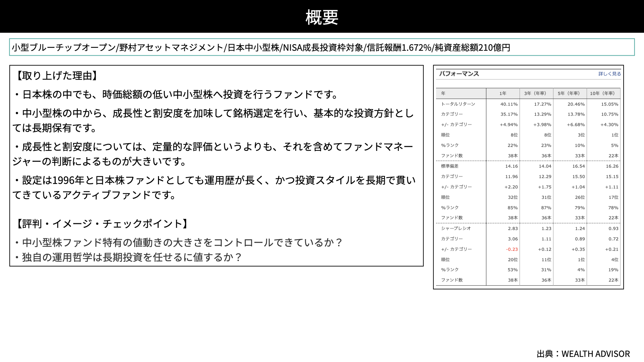Click the +6.68% category difference value
Viewport: 644px width, 362px height.
pyautogui.click(x=576, y=125)
